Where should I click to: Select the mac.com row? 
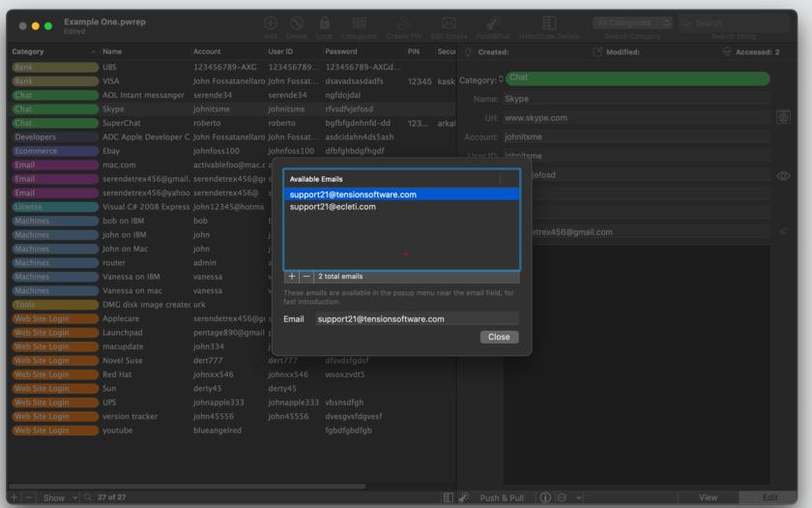[140, 164]
